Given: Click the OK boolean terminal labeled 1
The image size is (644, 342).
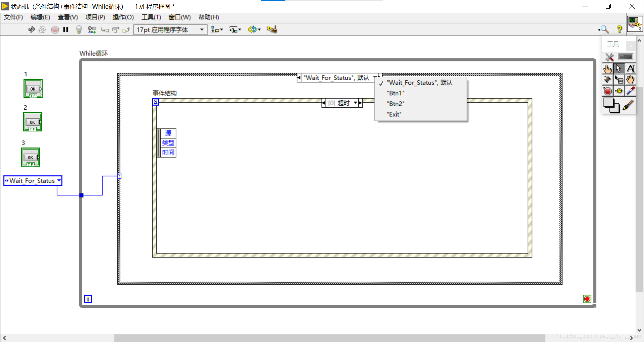Looking at the screenshot, I should coord(33,88).
